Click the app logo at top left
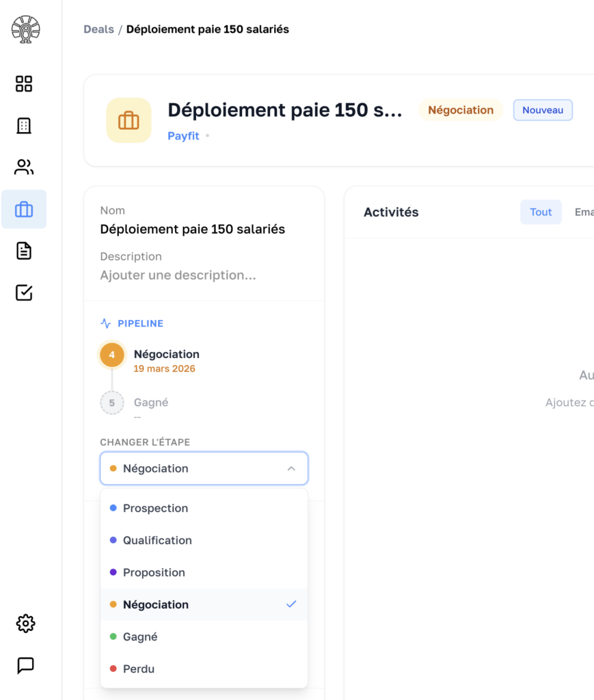Screen dimensions: 594x700 26,29
